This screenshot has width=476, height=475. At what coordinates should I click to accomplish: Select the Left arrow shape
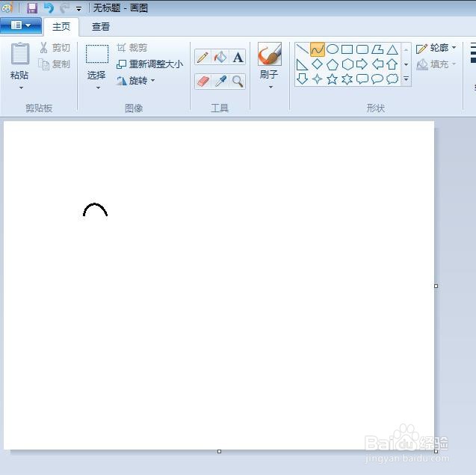377,64
